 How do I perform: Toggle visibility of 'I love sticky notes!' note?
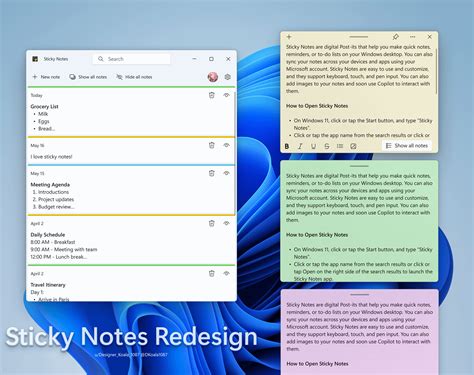(227, 145)
